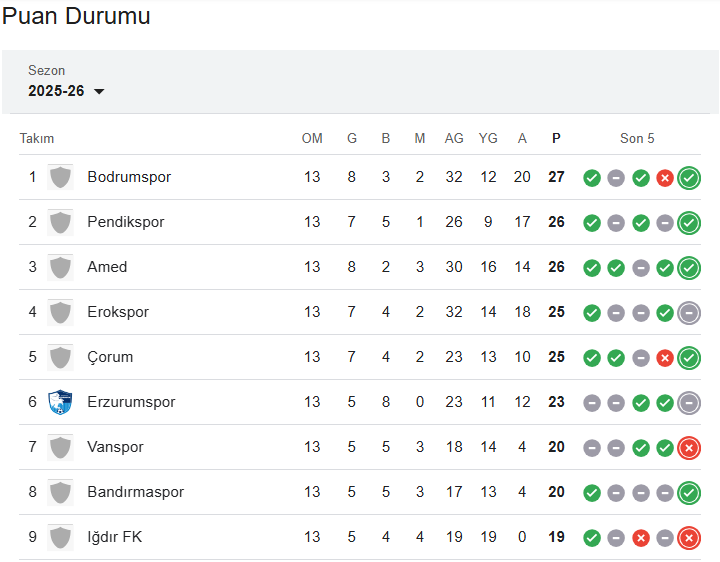The width and height of the screenshot is (720, 562).
Task: Click the Puan Durumu heading
Action: coord(76,17)
